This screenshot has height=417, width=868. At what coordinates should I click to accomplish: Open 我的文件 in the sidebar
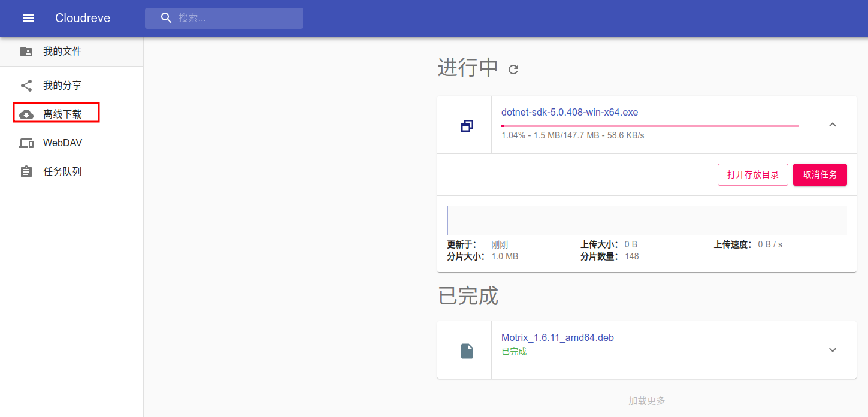62,52
